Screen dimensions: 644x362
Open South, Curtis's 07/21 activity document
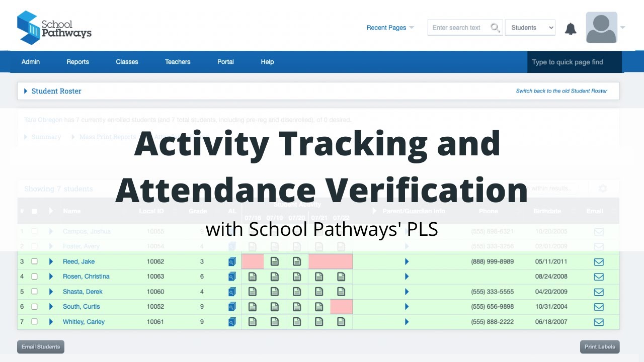point(319,307)
